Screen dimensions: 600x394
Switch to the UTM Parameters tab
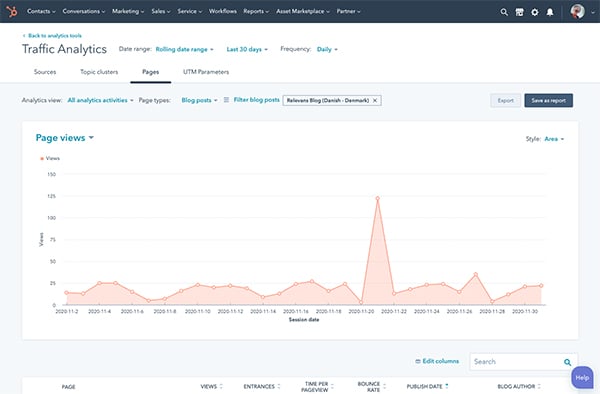pyautogui.click(x=206, y=72)
